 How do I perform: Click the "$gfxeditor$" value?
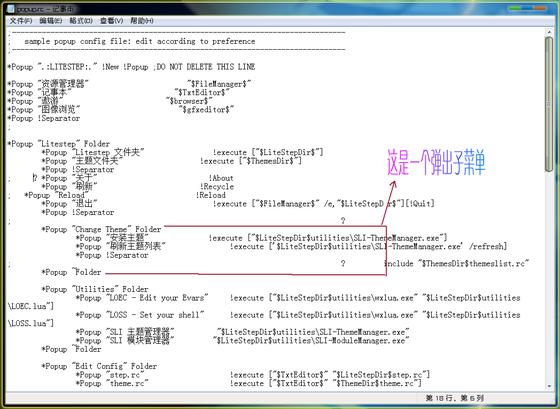[x=206, y=110]
